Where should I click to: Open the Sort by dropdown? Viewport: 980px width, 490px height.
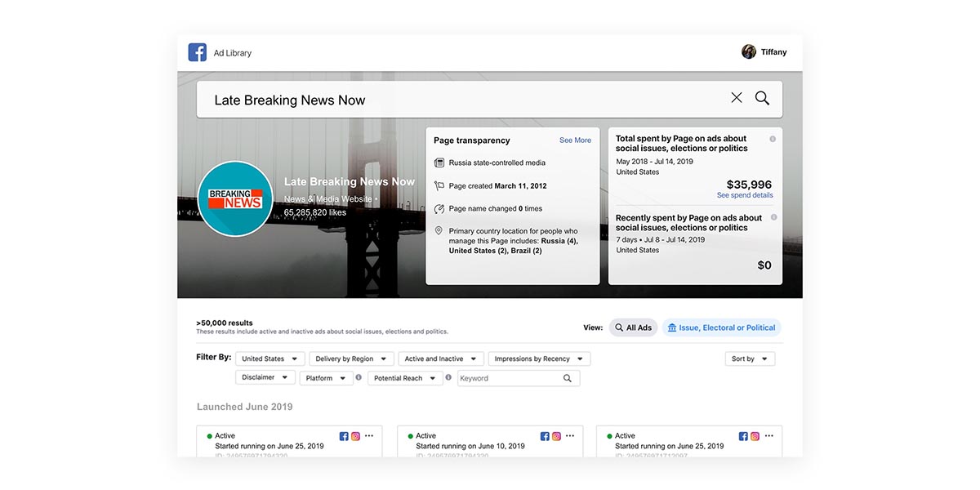(x=750, y=359)
